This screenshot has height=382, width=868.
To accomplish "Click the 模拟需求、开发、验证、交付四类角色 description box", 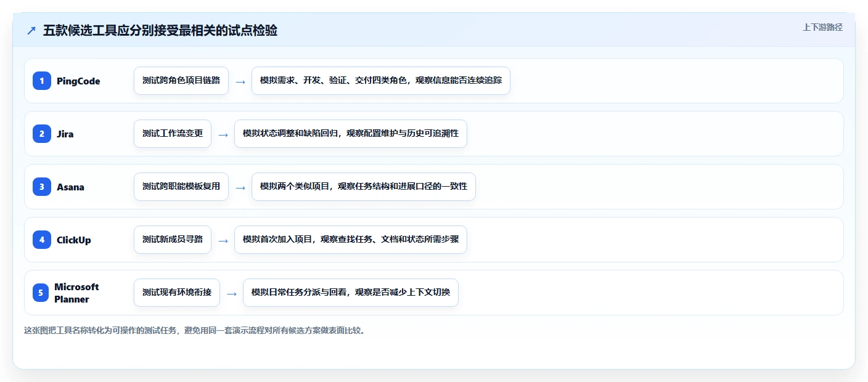I will coord(381,81).
